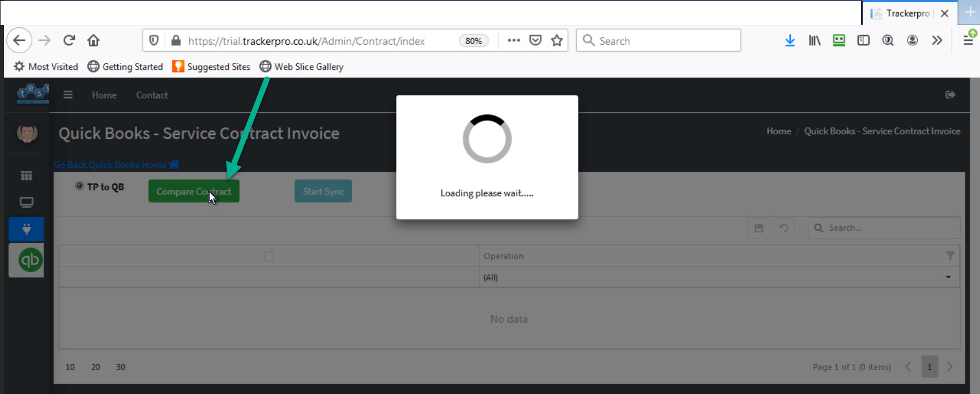Set page size to 20
Viewport: 980px width, 394px height.
96,367
